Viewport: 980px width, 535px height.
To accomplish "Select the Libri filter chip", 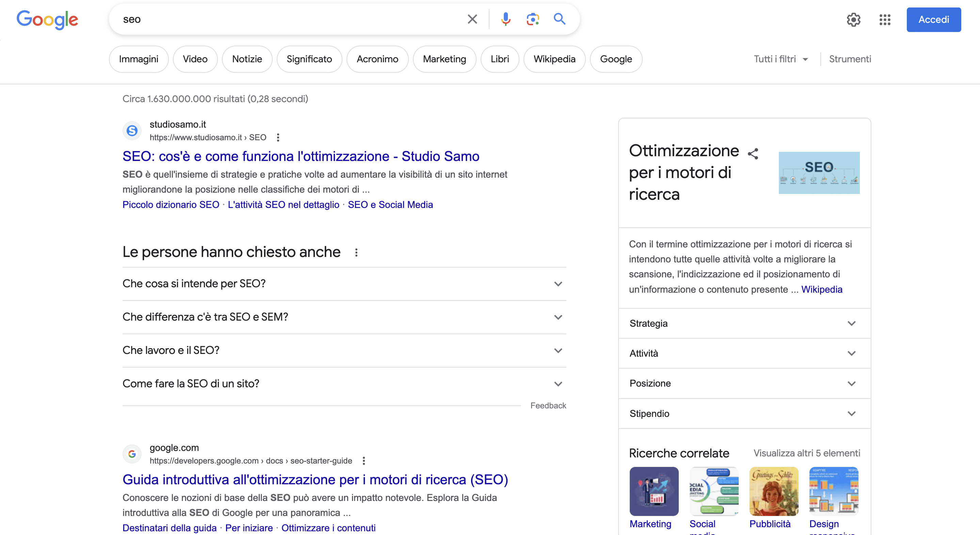I will click(x=499, y=59).
